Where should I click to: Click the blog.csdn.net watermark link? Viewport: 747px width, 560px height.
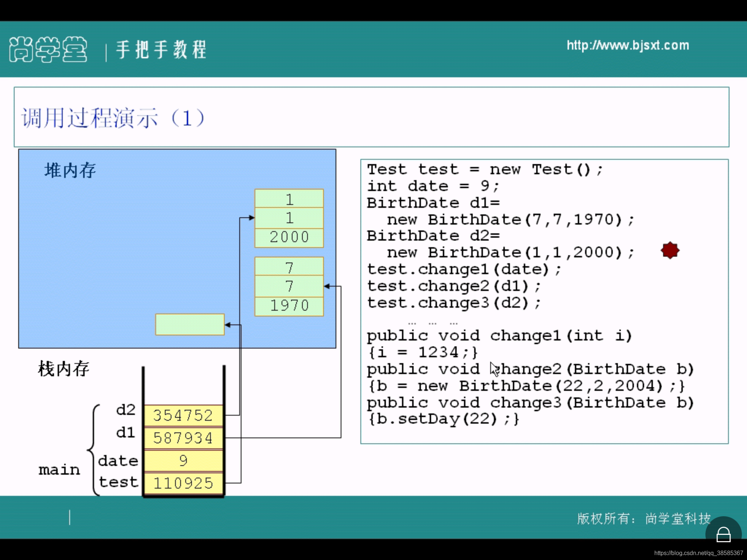tap(698, 553)
